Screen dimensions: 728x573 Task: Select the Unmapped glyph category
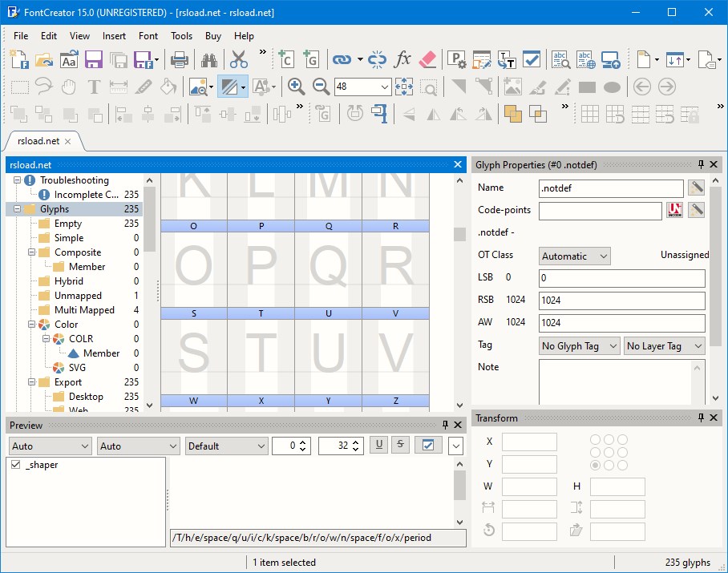point(78,296)
